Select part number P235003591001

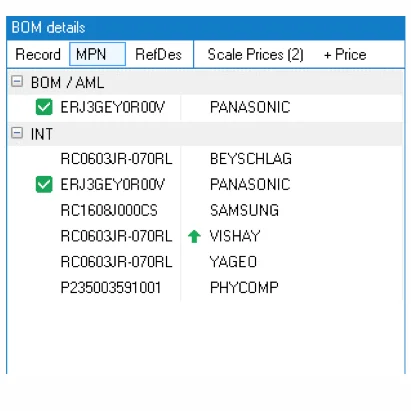coord(111,287)
